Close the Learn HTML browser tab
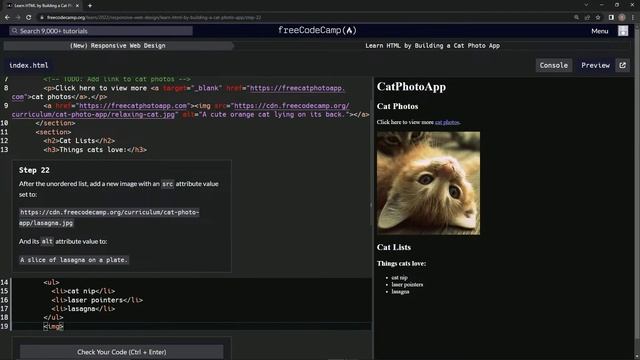Viewport: 640px width, 360px height. (x=78, y=5)
